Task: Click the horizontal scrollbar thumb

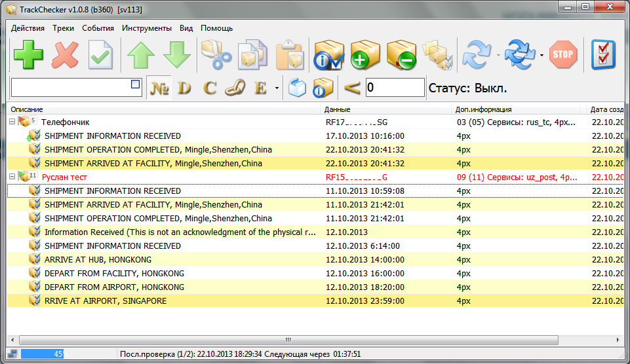Action: [288, 340]
